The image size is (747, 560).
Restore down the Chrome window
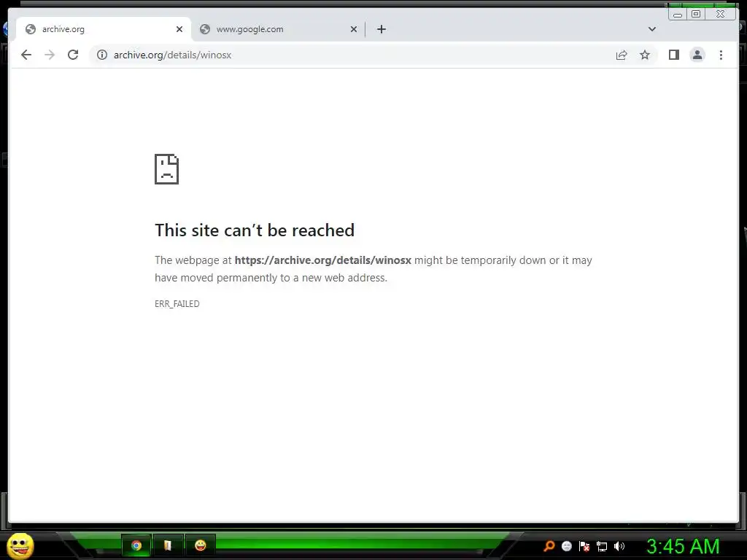coord(696,14)
